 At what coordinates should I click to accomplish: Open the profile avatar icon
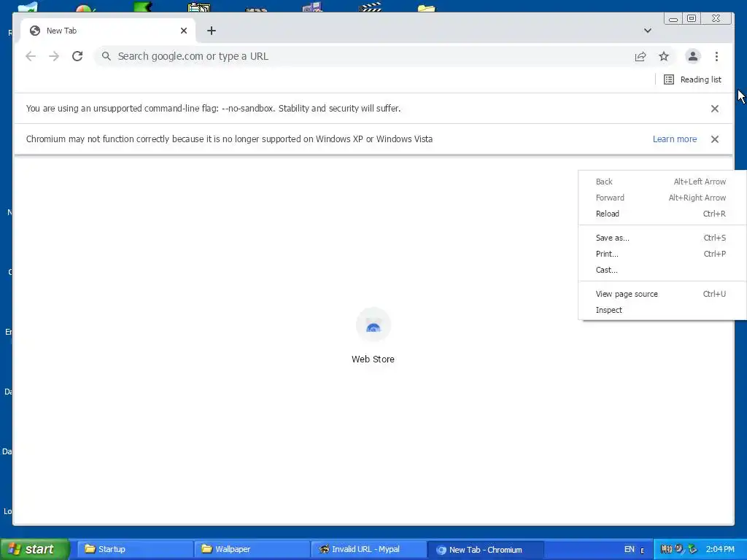coord(693,56)
